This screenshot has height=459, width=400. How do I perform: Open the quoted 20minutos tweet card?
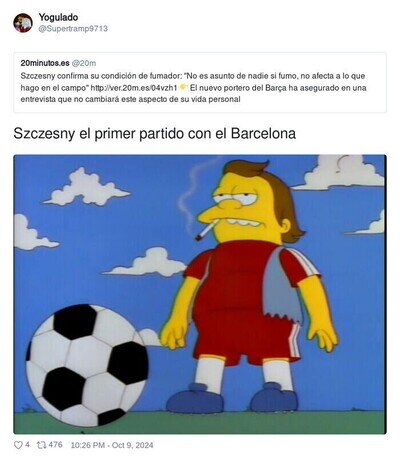point(200,82)
